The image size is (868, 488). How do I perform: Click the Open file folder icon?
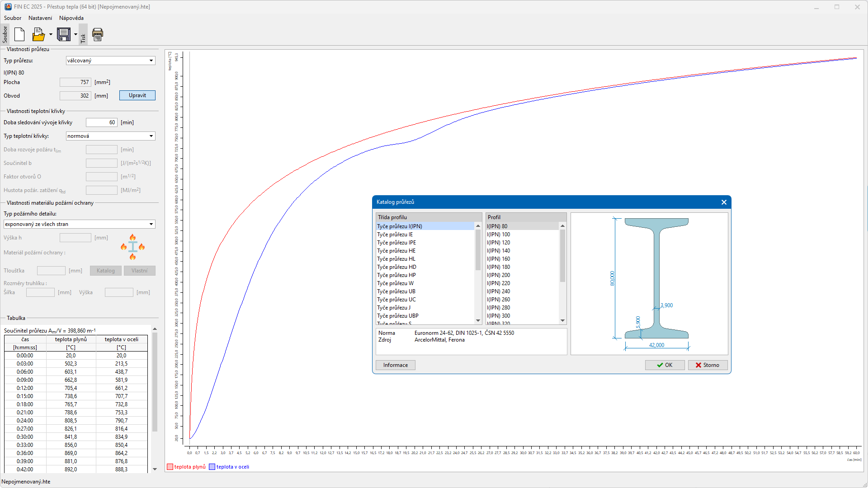tap(38, 34)
